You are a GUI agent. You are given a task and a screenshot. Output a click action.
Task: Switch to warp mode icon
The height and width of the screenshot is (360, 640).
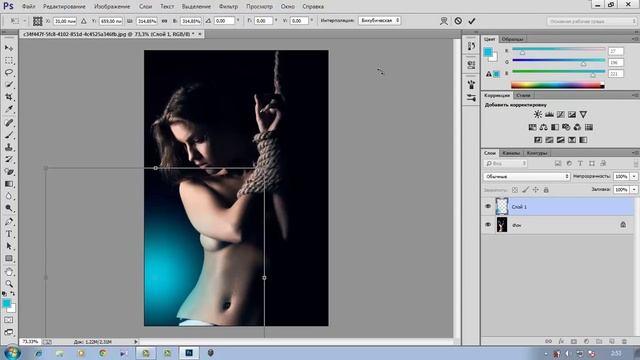point(444,21)
